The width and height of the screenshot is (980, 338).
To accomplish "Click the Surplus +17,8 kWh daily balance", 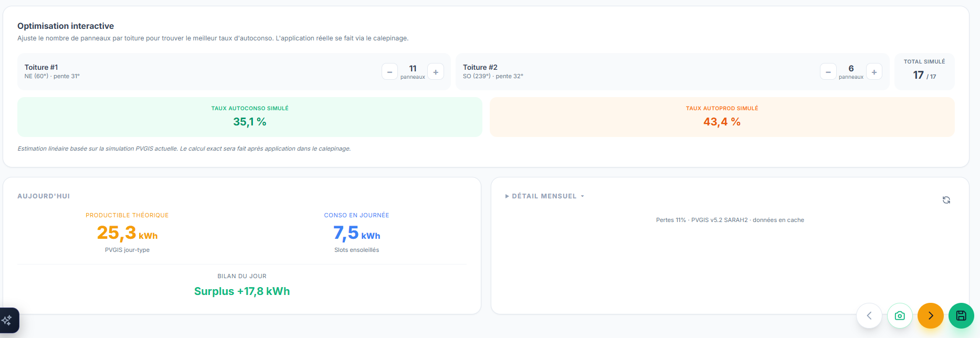I will click(x=242, y=291).
